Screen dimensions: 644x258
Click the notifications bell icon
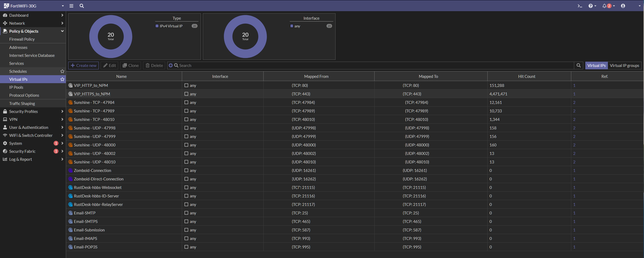pos(604,6)
